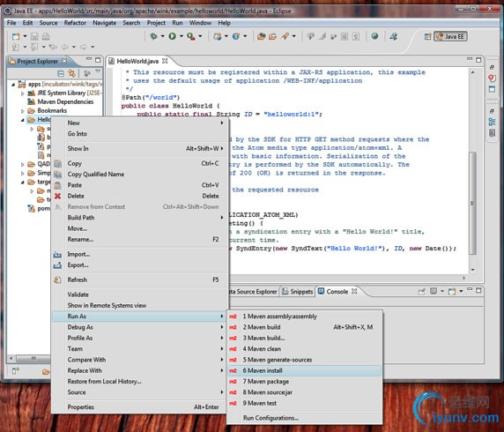
Task: Open the web browser globe icon
Action: pos(374,36)
